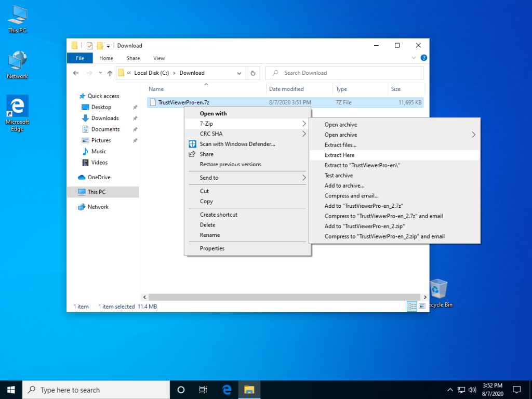Viewport: 532px width, 399px height.
Task: Expand the ribbon with the chevron
Action: 414,58
